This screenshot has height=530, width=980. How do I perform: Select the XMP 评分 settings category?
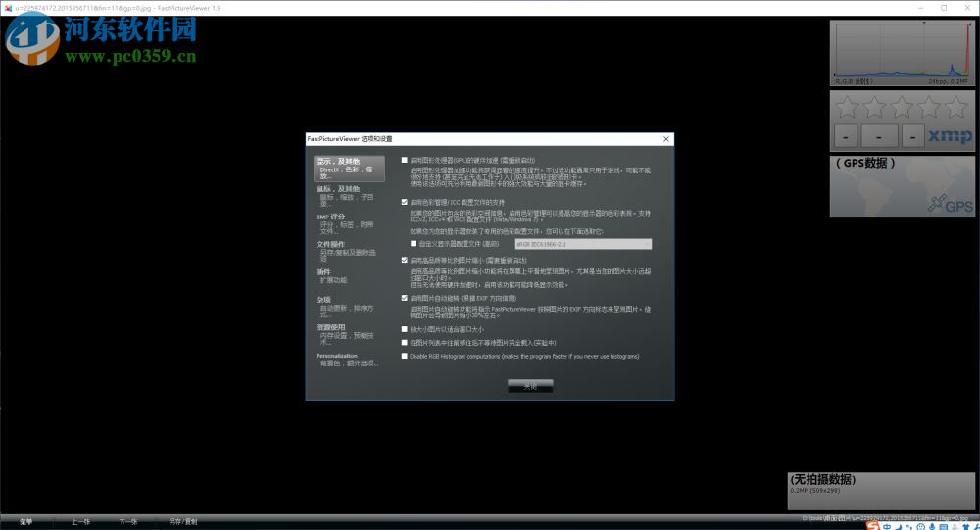click(349, 223)
